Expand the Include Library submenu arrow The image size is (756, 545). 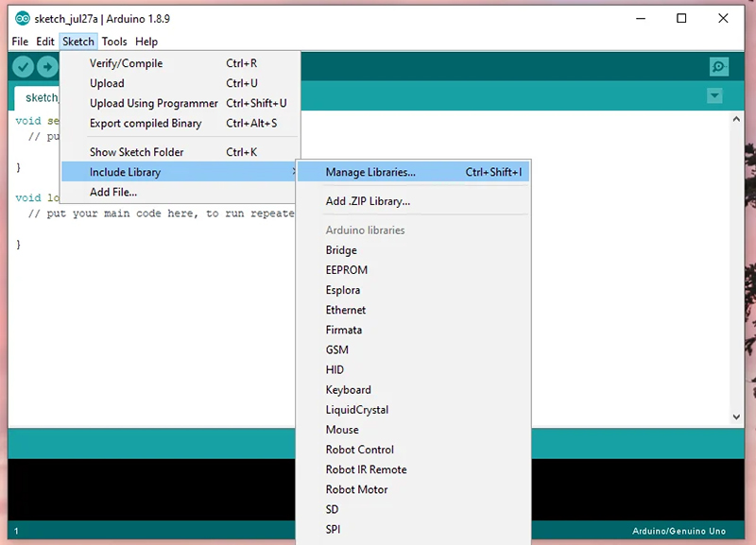click(x=292, y=172)
